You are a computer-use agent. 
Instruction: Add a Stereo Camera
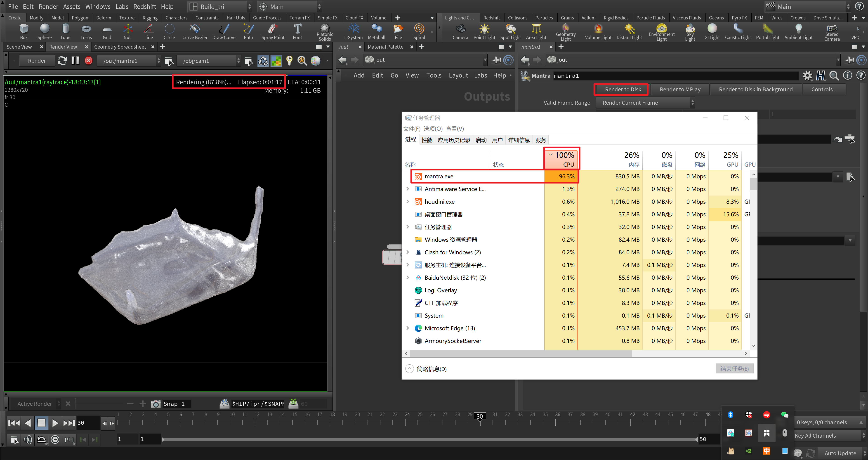[x=832, y=32]
